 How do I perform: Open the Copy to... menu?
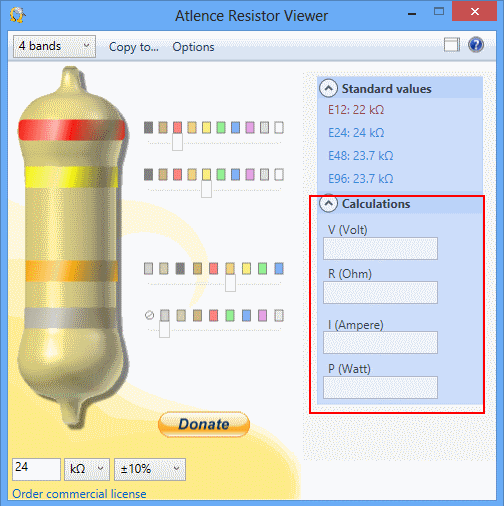[x=134, y=47]
